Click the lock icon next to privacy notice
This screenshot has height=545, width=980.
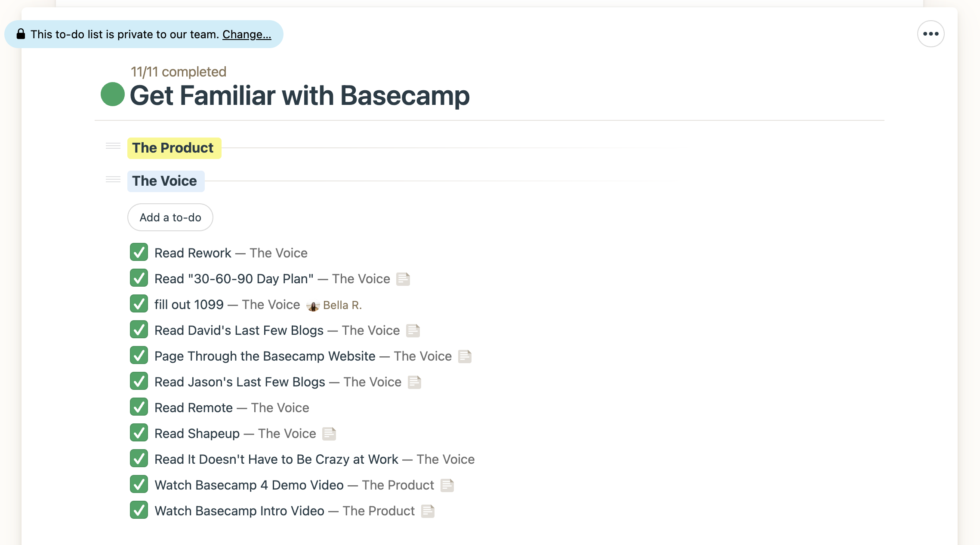click(x=22, y=34)
